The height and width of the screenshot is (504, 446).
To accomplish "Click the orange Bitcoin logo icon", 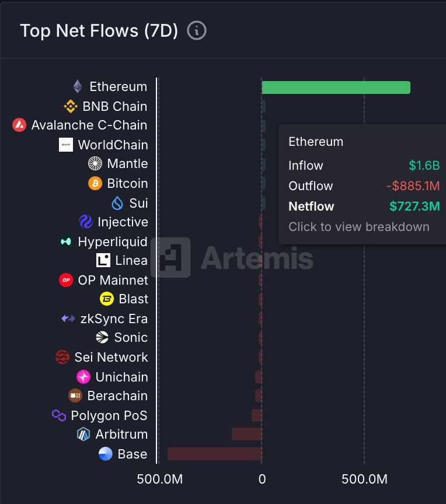I will tap(95, 183).
